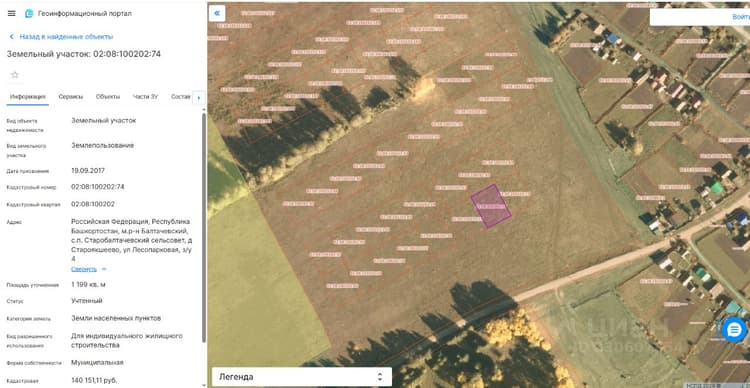Click the Дата присвоения field label

[x=28, y=171]
